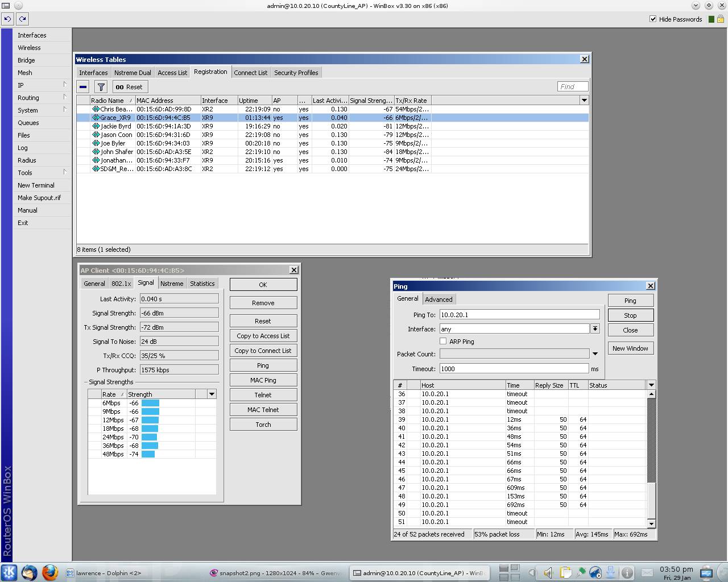Launch Firefox from the taskbar

pos(50,573)
